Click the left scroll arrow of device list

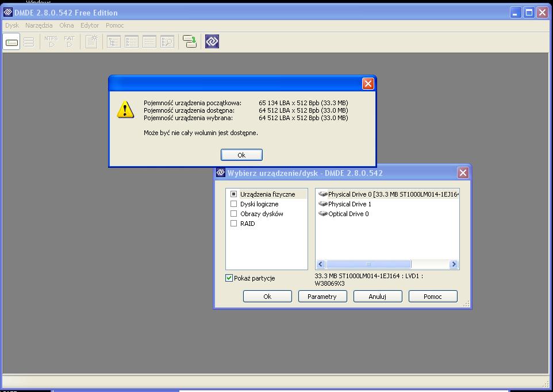[x=321, y=264]
